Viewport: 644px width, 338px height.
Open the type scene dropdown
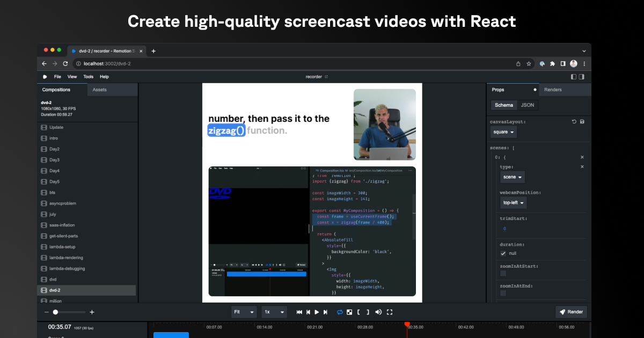click(x=513, y=177)
